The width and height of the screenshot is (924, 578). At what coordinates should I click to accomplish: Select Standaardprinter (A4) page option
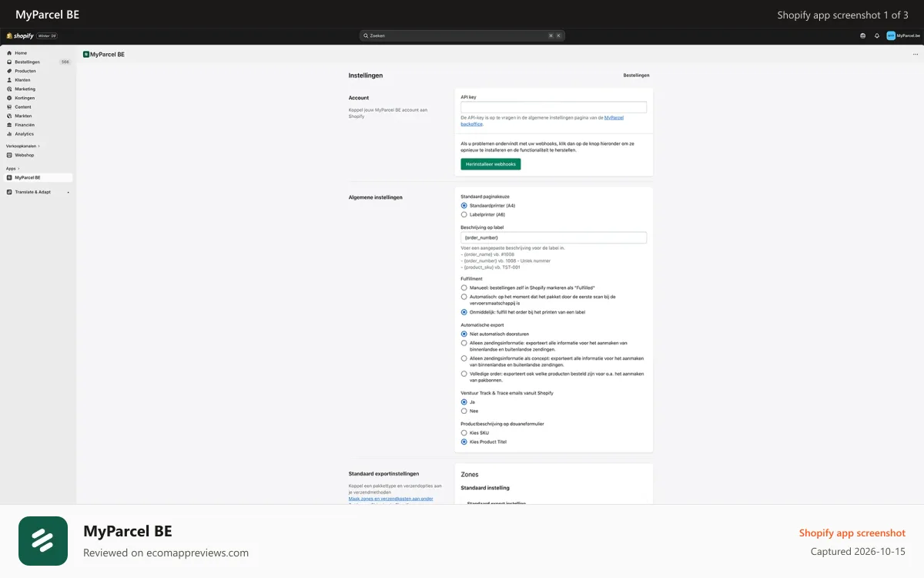[464, 206]
